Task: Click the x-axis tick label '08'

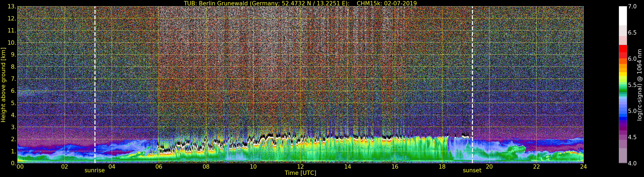Action: (x=206, y=167)
